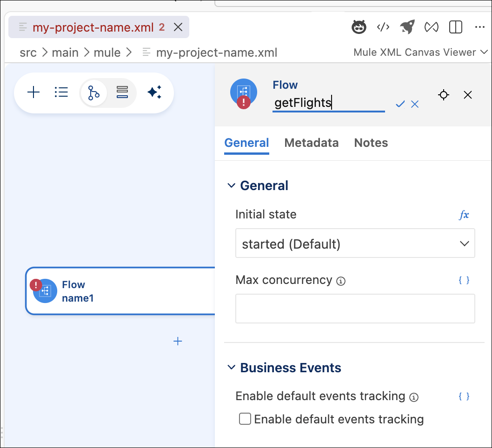Open the more actions ellipsis menu
Screen dimensions: 492x448
pyautogui.click(x=480, y=27)
